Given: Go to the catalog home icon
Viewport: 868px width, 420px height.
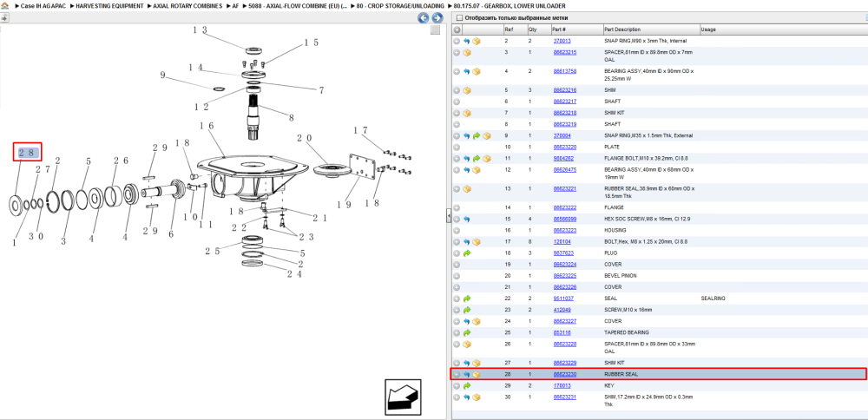Looking at the screenshot, I should pyautogui.click(x=6, y=5).
